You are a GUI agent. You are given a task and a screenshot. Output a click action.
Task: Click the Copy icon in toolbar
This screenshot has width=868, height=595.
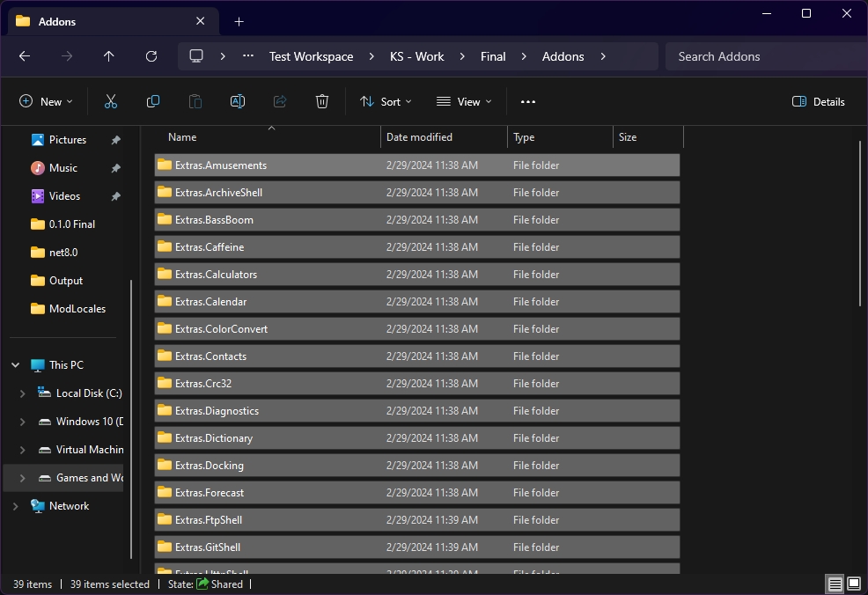tap(153, 102)
